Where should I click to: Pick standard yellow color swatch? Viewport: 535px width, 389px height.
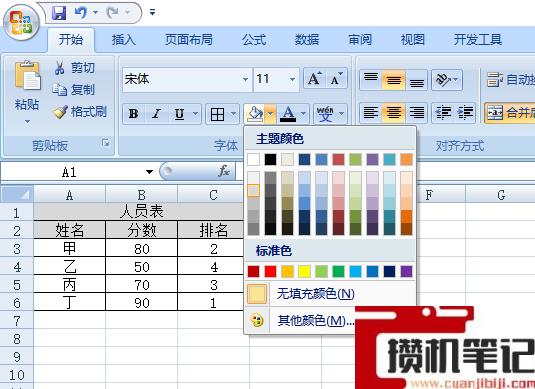click(x=304, y=272)
